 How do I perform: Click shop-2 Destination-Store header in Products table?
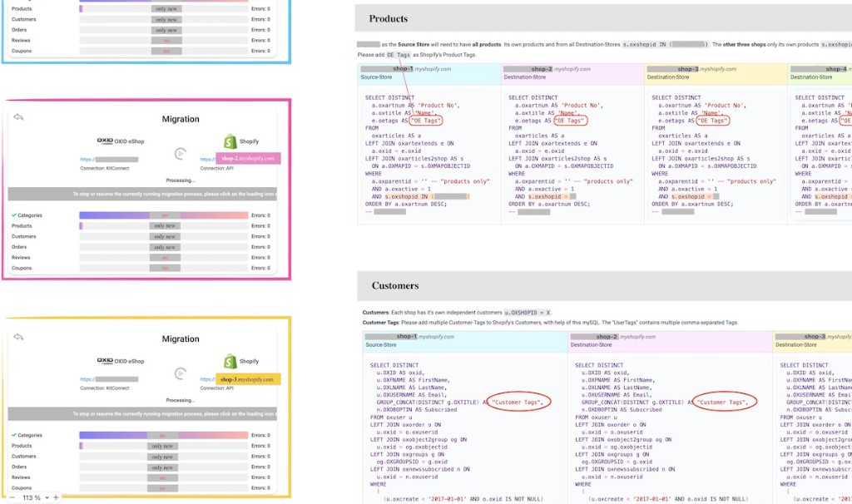[x=572, y=73]
